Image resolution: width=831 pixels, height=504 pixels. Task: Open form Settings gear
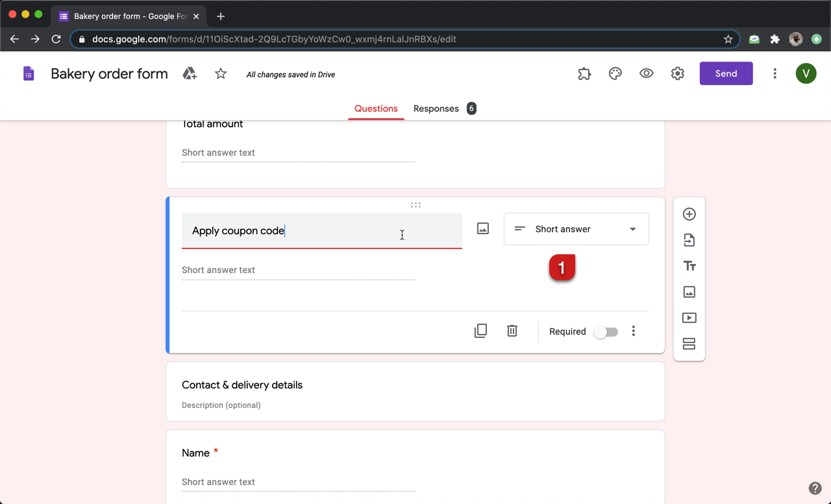[677, 74]
